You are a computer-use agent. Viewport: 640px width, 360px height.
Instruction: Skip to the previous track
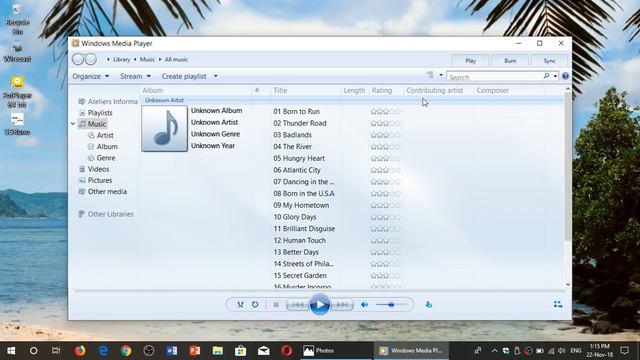298,304
